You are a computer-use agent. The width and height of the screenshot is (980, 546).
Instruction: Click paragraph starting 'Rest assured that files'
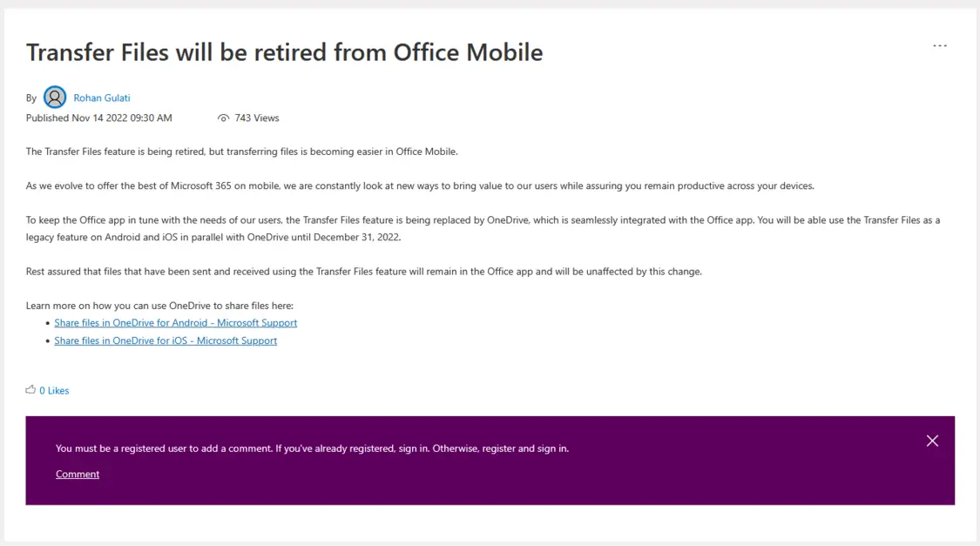coord(364,272)
